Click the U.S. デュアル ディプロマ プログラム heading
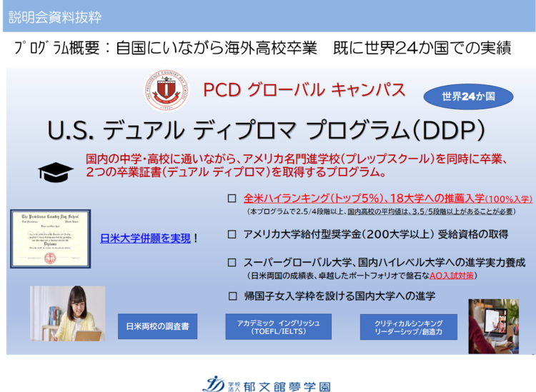The height and width of the screenshot is (392, 536). pyautogui.click(x=267, y=131)
